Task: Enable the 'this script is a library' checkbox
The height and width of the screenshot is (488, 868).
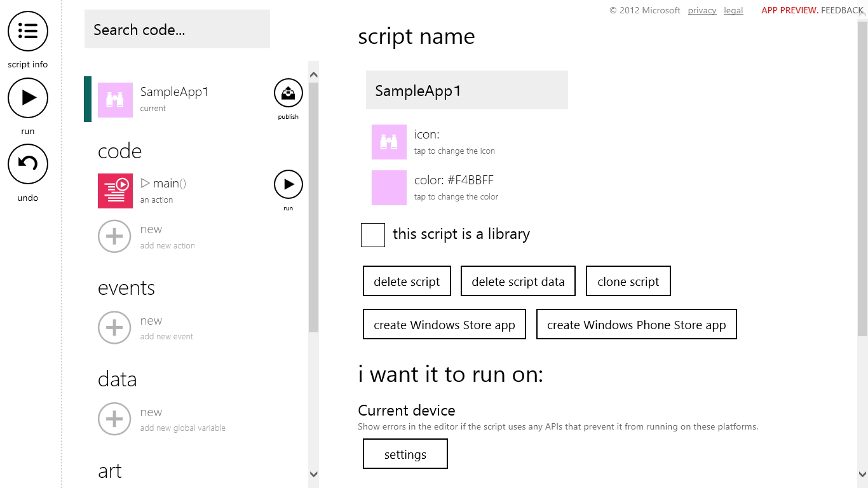Action: click(373, 234)
